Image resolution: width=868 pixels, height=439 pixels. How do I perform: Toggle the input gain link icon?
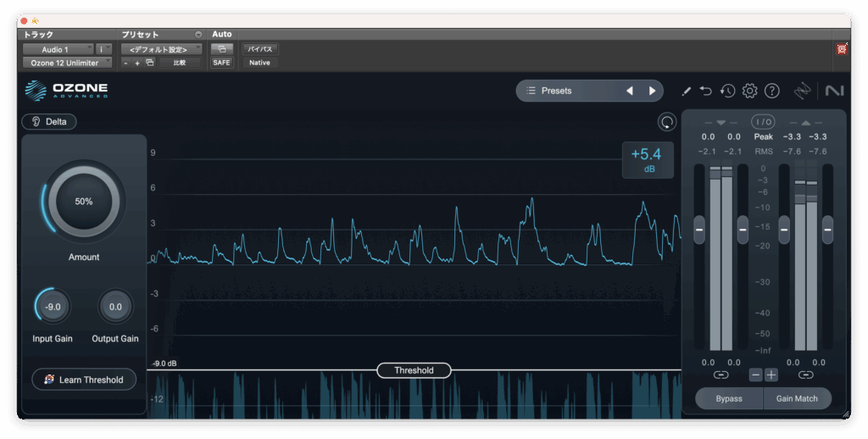tap(721, 375)
